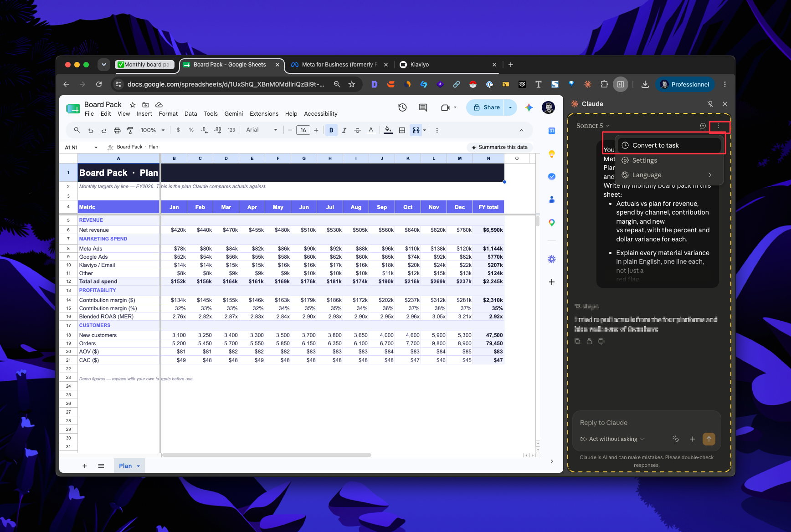Click the move to folder icon
This screenshot has width=791, height=532.
click(x=146, y=105)
